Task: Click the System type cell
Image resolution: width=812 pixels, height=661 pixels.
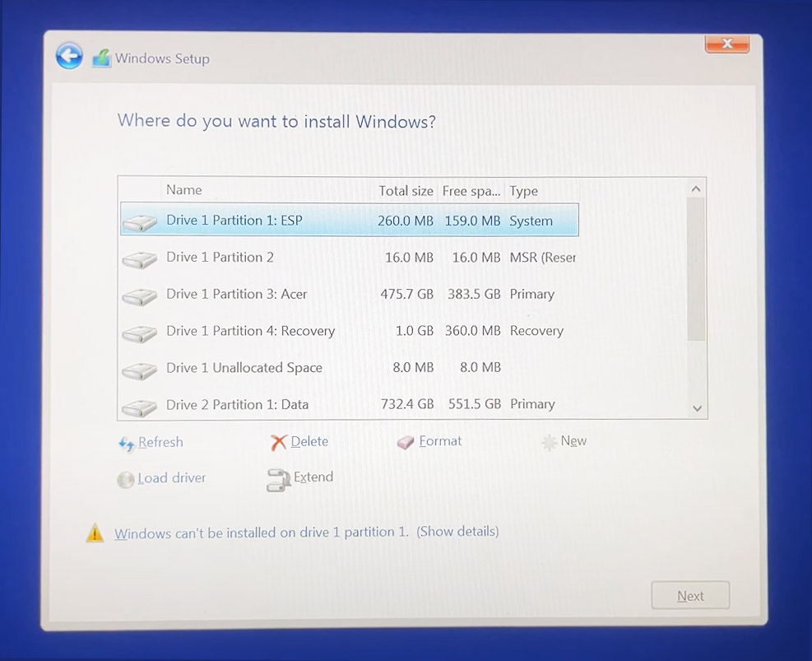Action: pos(531,221)
